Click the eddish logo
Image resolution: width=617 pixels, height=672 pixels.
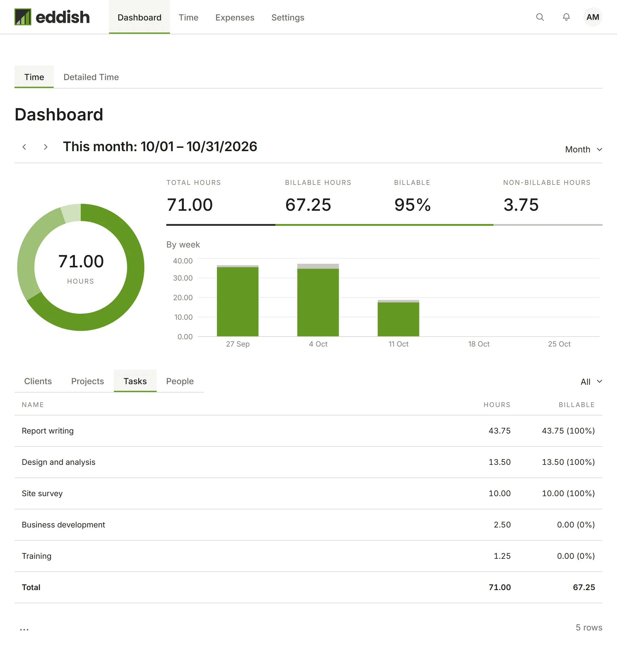[x=52, y=17]
